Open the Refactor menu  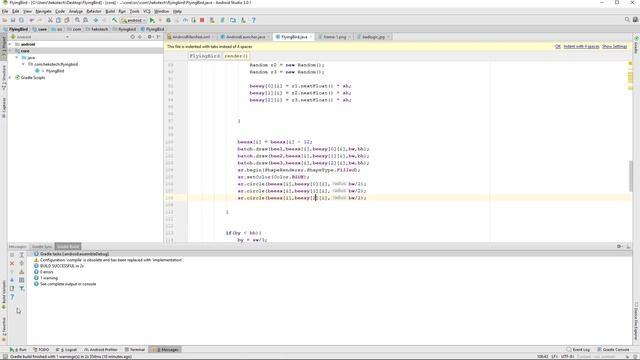(94, 11)
